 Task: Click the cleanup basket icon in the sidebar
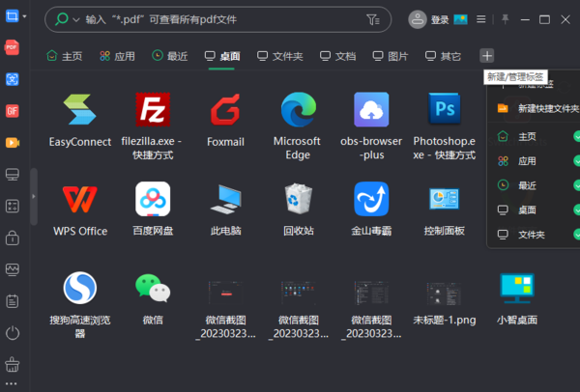tap(13, 364)
